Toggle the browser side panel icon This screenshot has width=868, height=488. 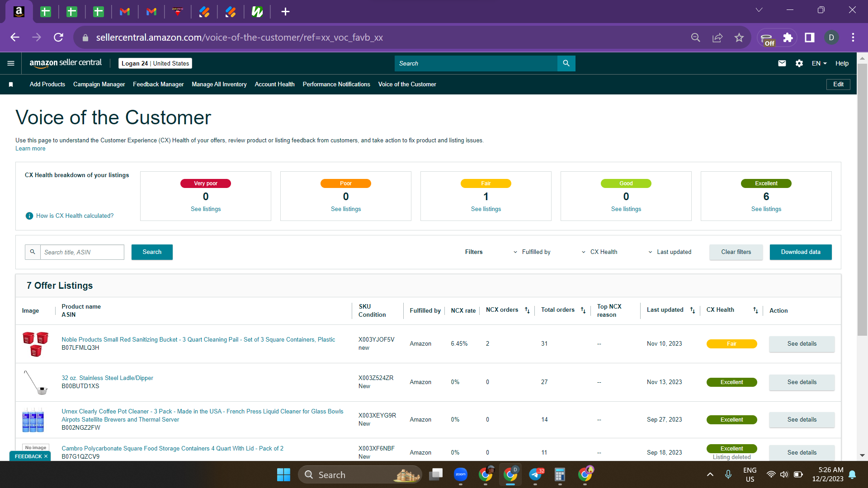pos(810,38)
